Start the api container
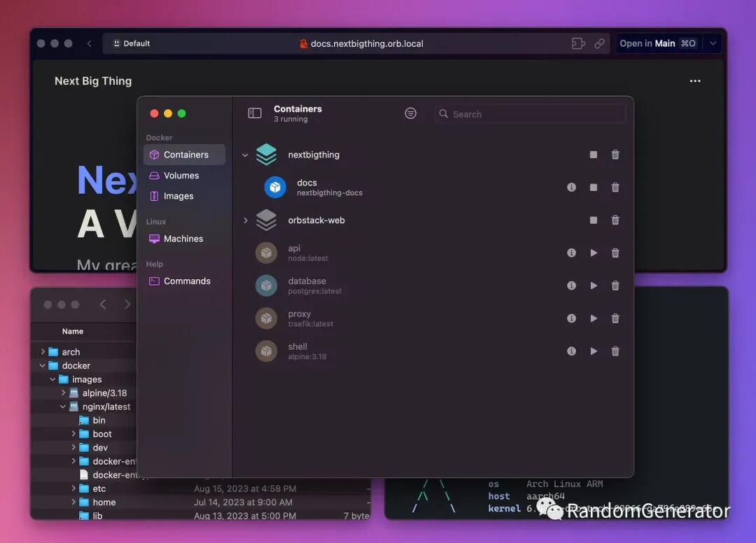 tap(593, 253)
